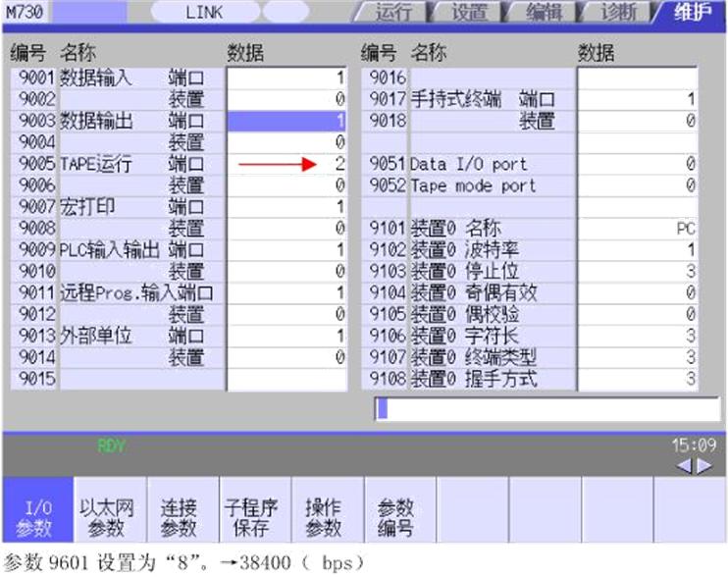Select data cell for 9005 TAPE运行 端口
This screenshot has height=577, width=728.
tap(286, 164)
